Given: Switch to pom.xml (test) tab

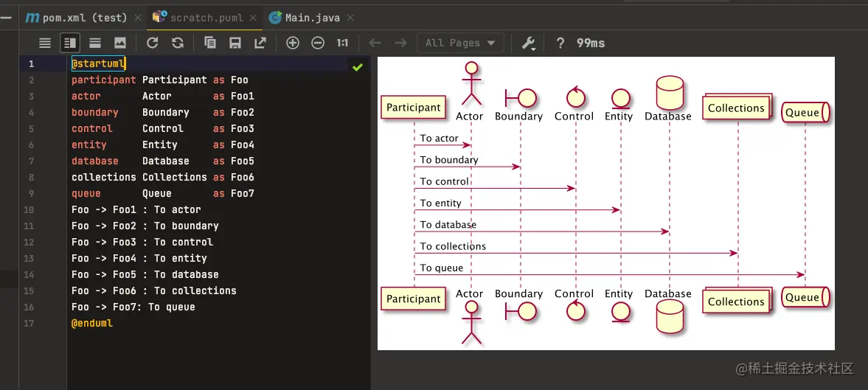Looking at the screenshot, I should point(77,18).
